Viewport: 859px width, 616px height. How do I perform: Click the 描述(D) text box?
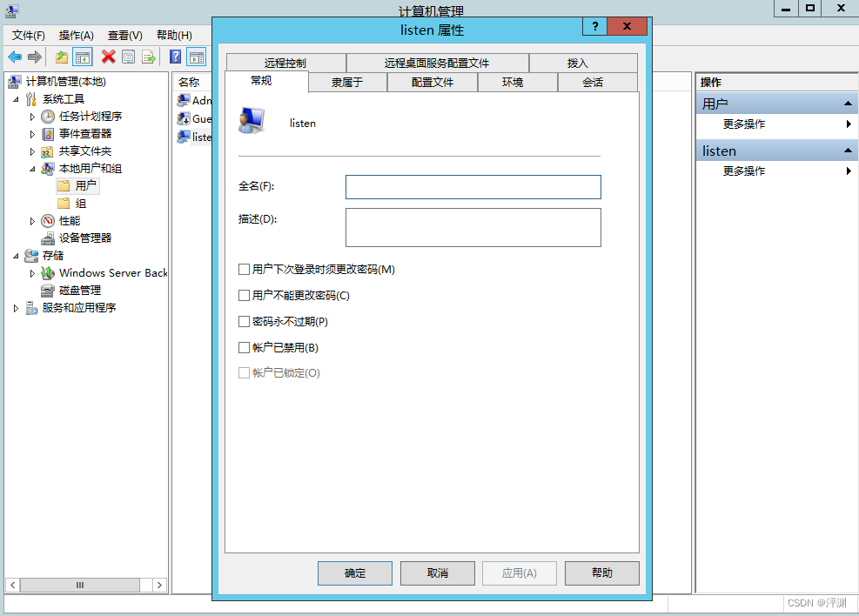[473, 227]
